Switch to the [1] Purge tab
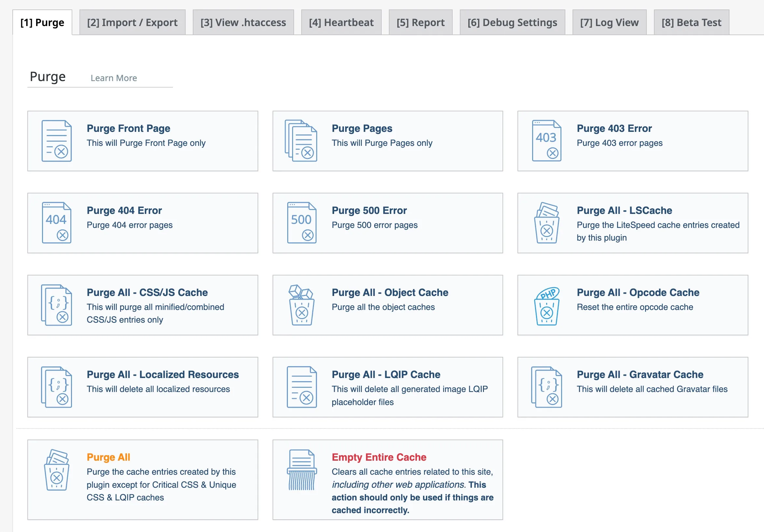Viewport: 764px width, 532px height. [42, 22]
